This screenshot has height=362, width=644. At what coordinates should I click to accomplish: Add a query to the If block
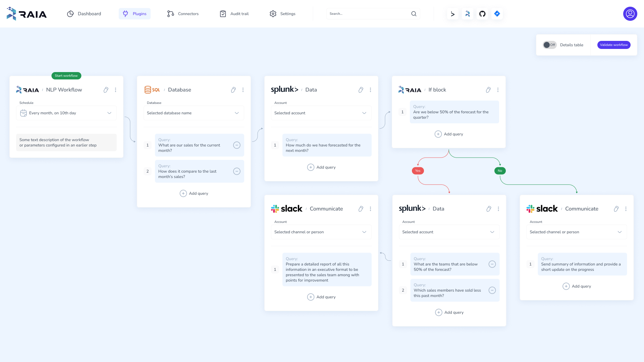pos(449,134)
